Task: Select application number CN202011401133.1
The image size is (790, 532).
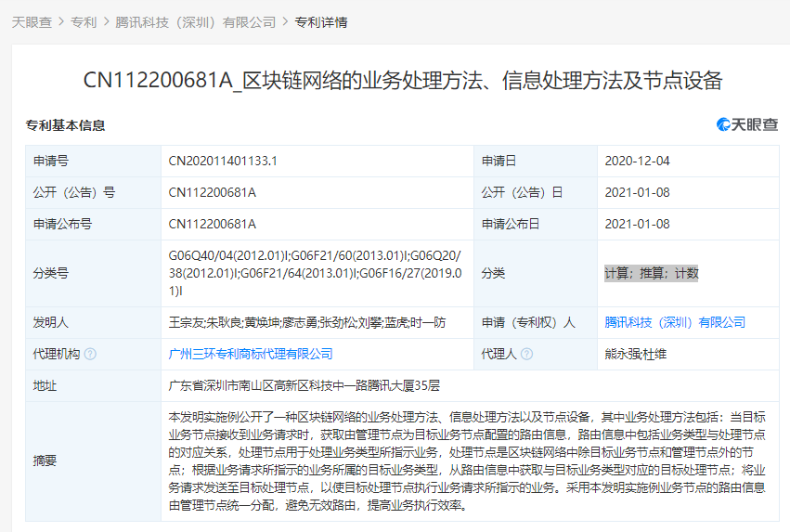Action: pyautogui.click(x=223, y=162)
